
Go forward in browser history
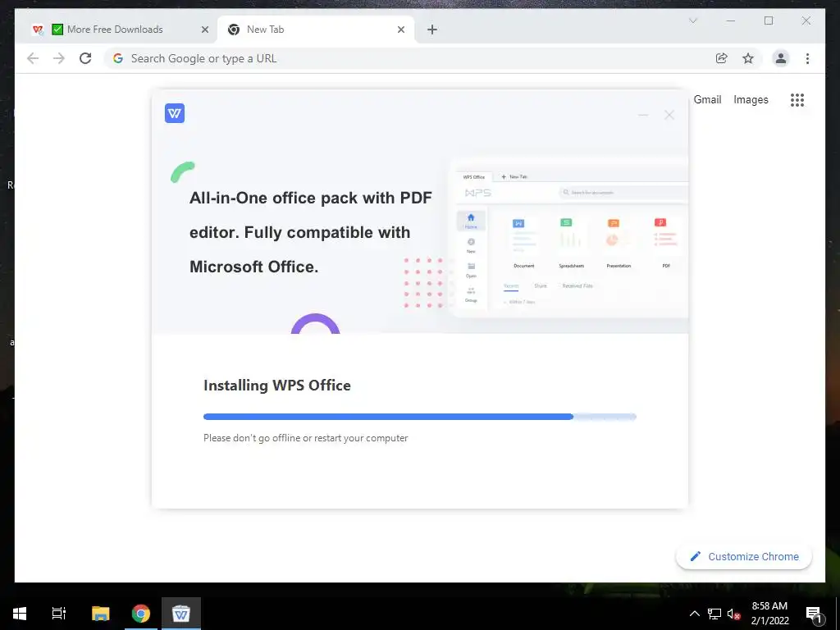tap(59, 58)
